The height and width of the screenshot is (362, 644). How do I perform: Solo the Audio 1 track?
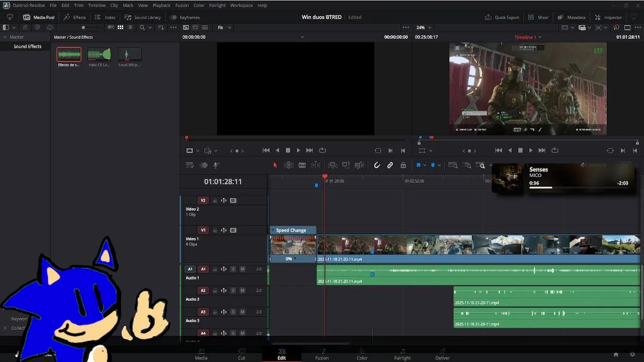pos(233,269)
